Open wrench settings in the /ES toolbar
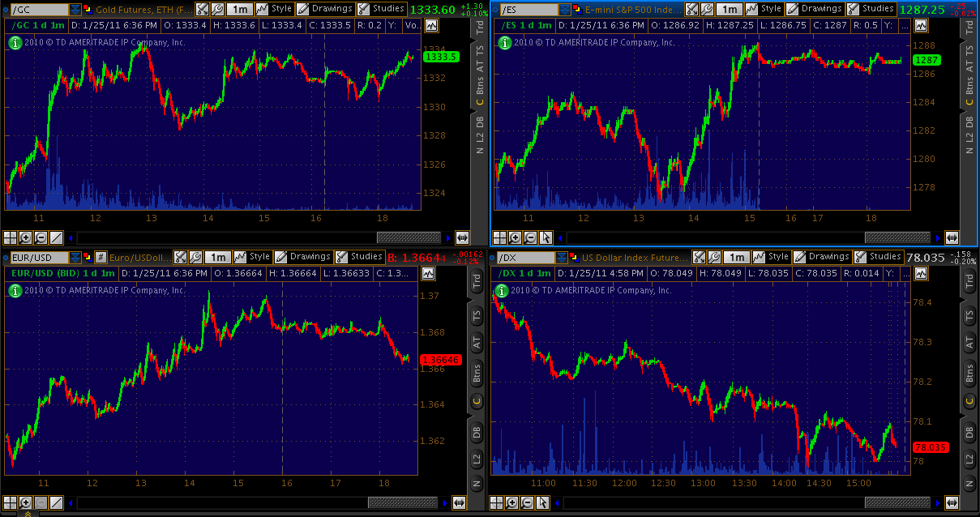The height and width of the screenshot is (517, 980). (707, 9)
